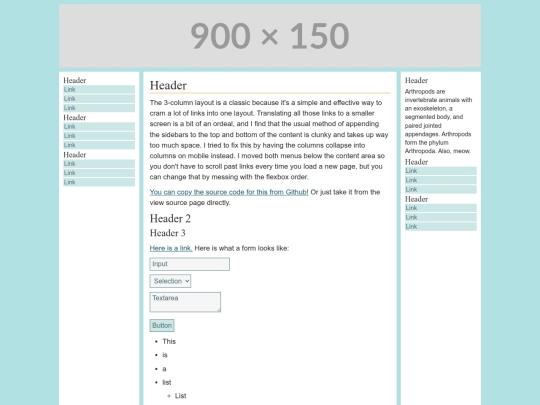
Task: Focus the Input text field
Action: click(x=189, y=264)
